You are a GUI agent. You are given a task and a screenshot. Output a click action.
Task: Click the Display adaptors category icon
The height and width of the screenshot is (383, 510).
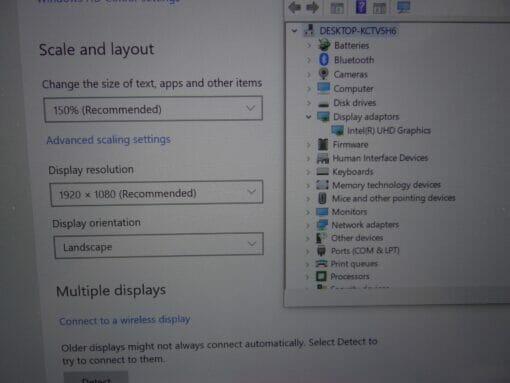point(323,116)
